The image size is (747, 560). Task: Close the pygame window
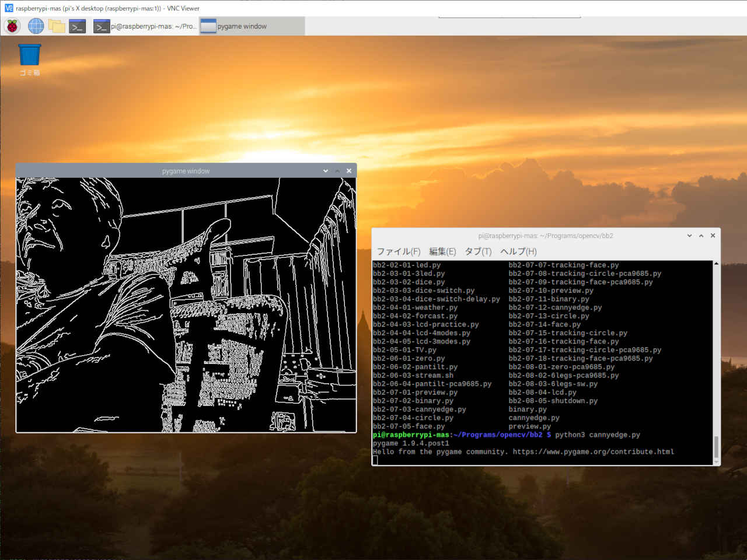coord(349,171)
